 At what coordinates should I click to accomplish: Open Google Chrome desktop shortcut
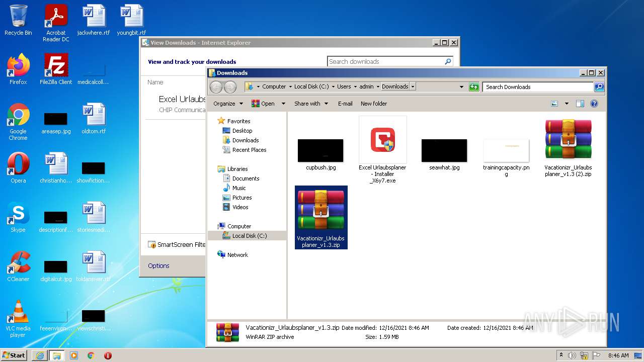pos(18,122)
